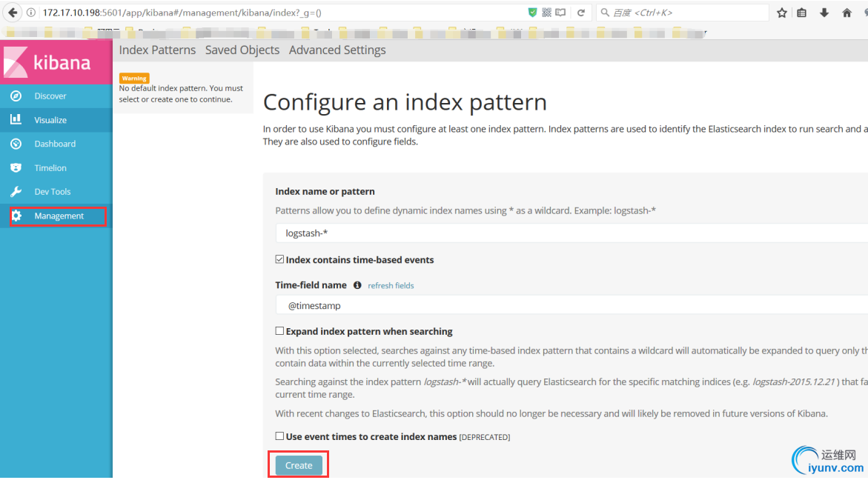
Task: Click the browser URL address bar
Action: coord(282,12)
